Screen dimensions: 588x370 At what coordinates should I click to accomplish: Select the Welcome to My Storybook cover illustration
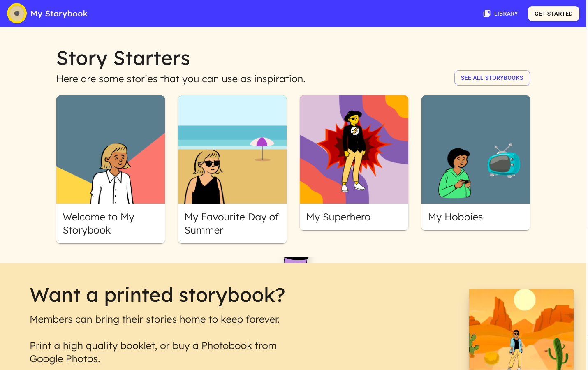click(110, 149)
